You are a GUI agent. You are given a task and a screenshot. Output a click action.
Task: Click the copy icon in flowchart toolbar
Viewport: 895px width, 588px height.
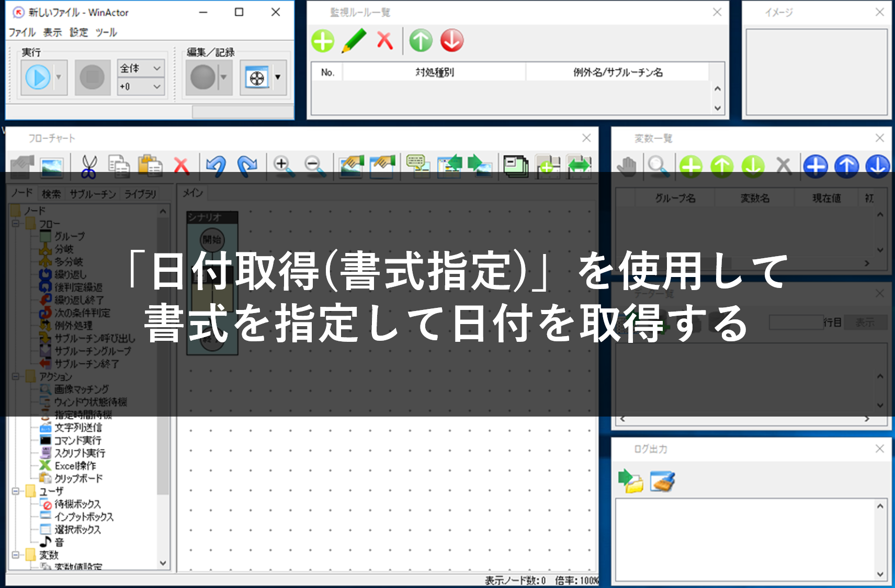(119, 166)
